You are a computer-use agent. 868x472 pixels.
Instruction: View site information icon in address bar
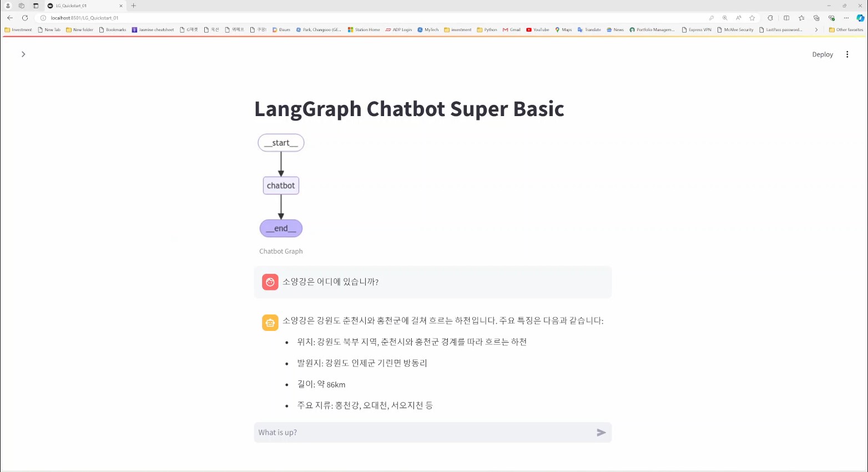[43, 18]
